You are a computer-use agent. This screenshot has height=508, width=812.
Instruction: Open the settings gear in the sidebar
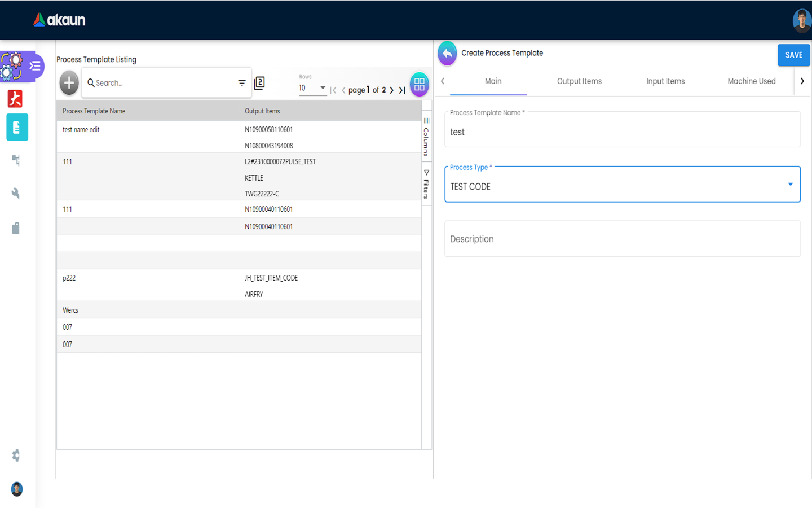(x=16, y=456)
